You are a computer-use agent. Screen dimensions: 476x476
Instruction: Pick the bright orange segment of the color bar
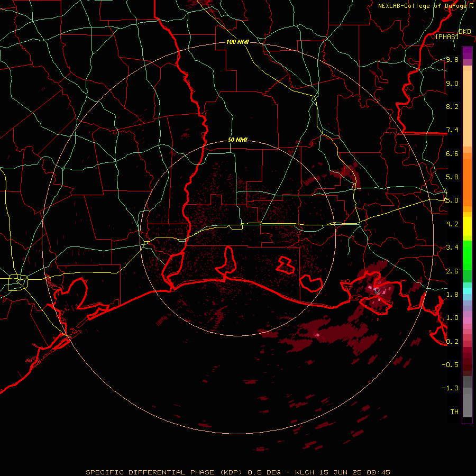pyautogui.click(x=467, y=182)
